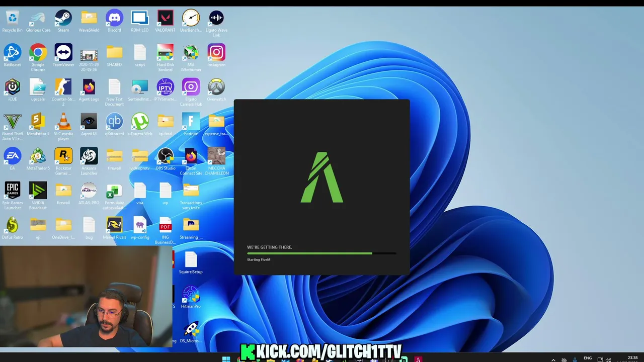Select the wp-config PHP file
644x362 pixels.
140,225
